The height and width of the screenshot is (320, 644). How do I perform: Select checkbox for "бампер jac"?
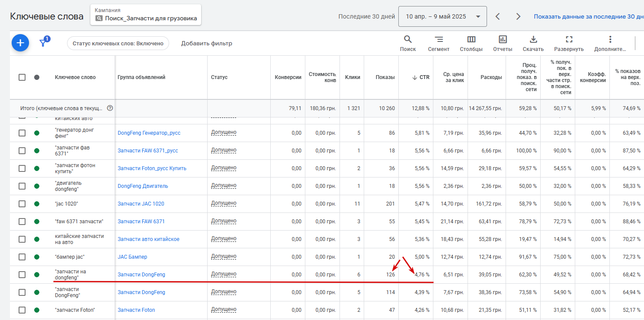coord(22,257)
